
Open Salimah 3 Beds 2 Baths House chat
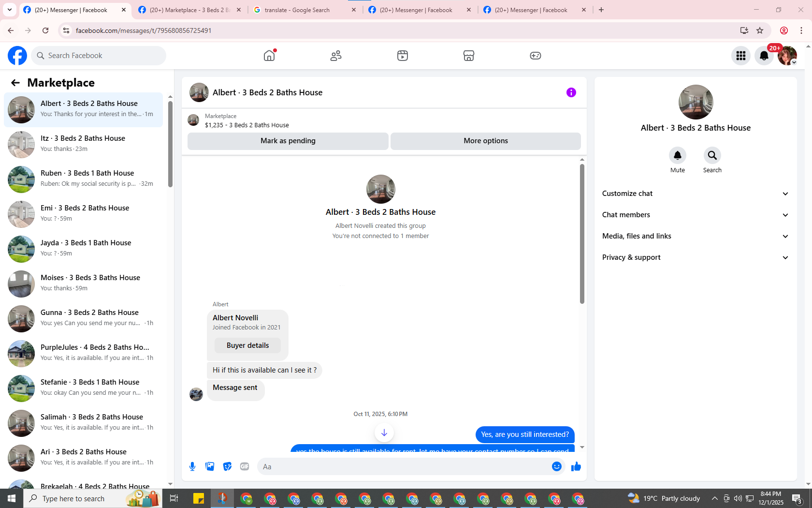[x=83, y=423]
